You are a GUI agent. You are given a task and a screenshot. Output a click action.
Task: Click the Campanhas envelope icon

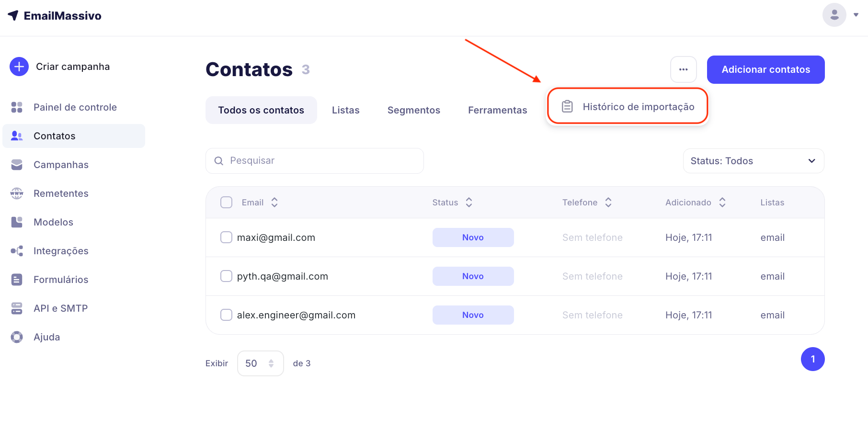17,165
